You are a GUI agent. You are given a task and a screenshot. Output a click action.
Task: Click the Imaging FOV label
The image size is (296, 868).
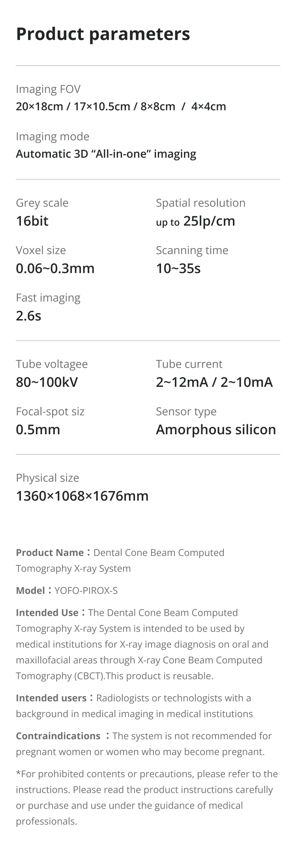coord(48,89)
